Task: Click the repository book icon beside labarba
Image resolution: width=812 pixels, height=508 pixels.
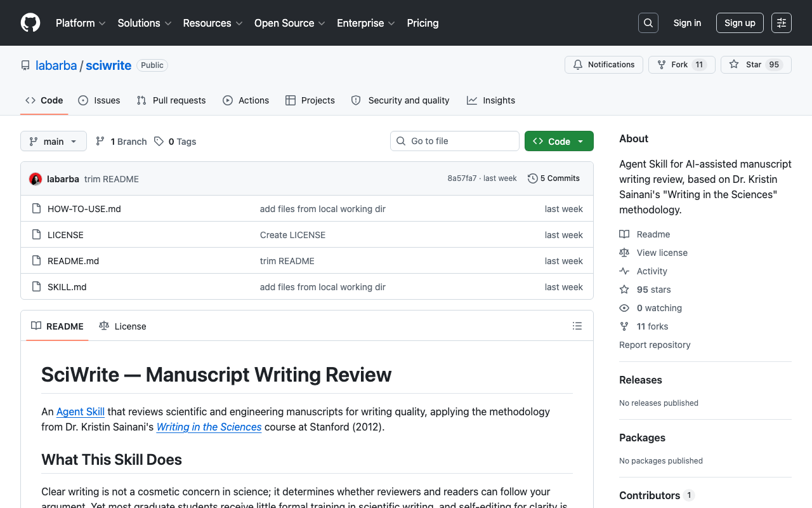Action: pos(25,65)
